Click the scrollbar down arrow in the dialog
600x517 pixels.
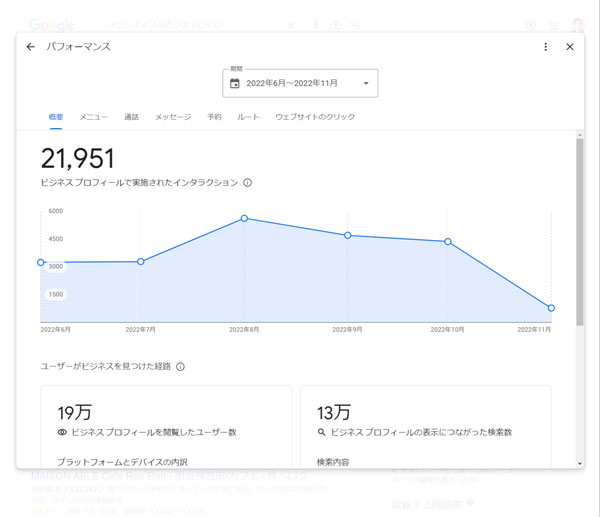pos(580,464)
